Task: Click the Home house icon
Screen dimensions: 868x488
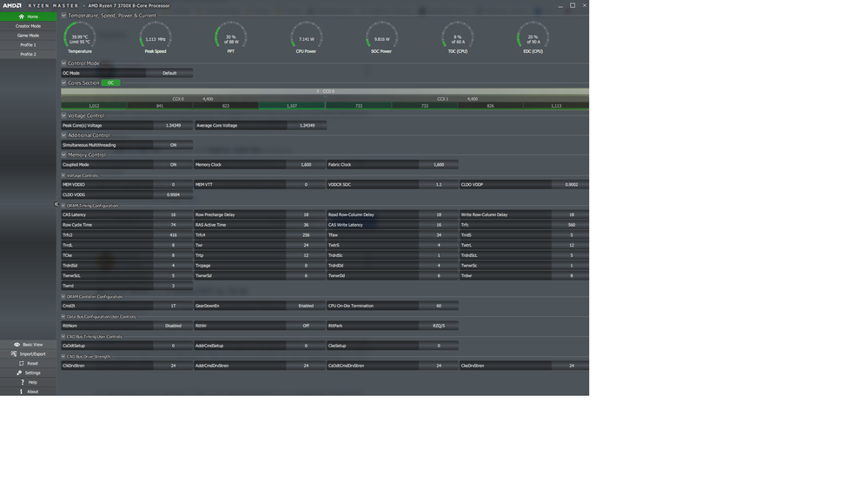Action: [x=21, y=16]
